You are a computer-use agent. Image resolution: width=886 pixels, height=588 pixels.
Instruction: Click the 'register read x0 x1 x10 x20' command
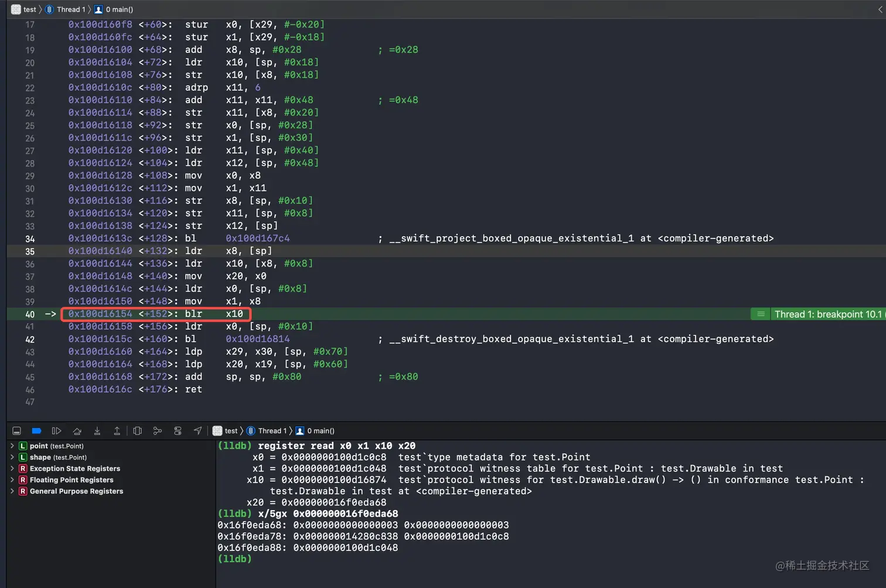[x=337, y=446]
